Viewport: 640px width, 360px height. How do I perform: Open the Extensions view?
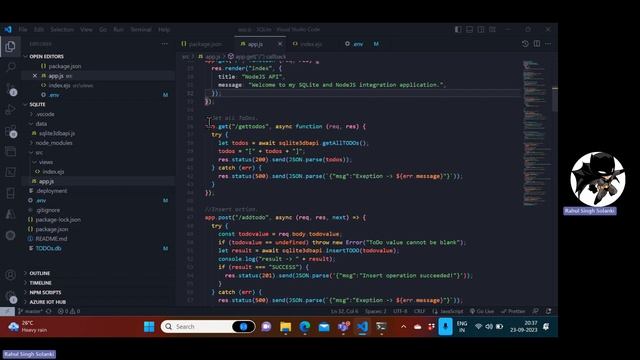coord(11,131)
